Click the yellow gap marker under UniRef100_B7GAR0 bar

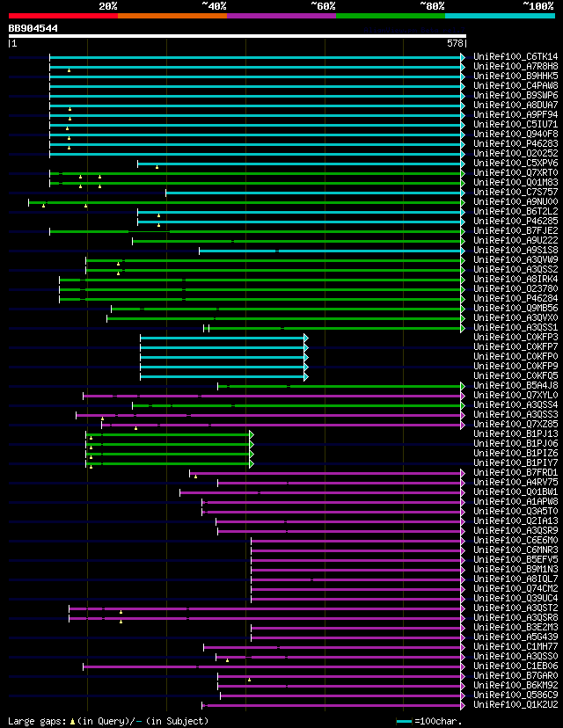pyautogui.click(x=250, y=680)
